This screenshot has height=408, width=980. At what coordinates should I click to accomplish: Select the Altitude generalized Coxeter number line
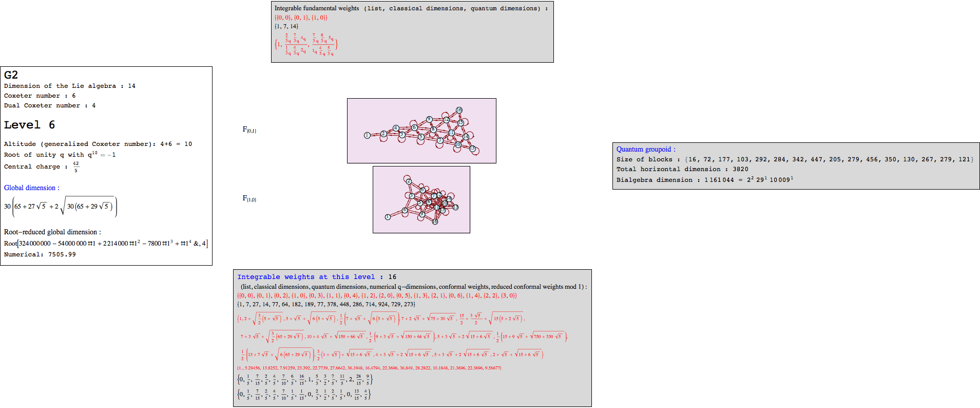[98, 144]
